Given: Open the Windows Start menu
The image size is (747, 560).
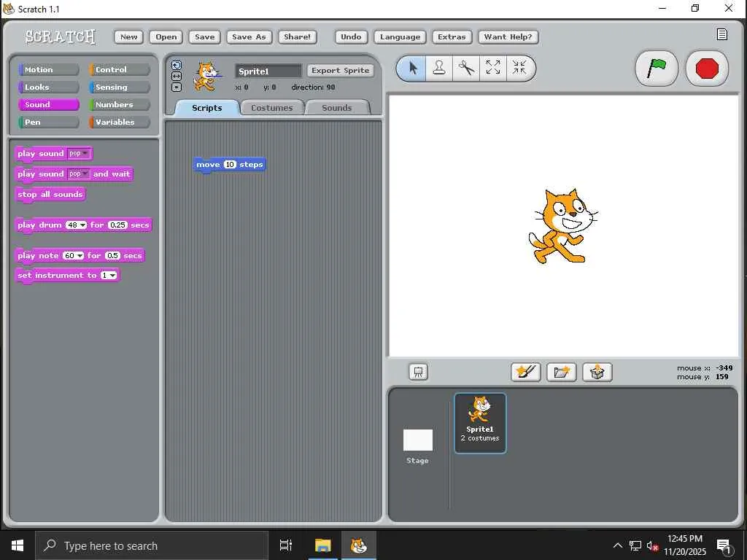Looking at the screenshot, I should [18, 545].
